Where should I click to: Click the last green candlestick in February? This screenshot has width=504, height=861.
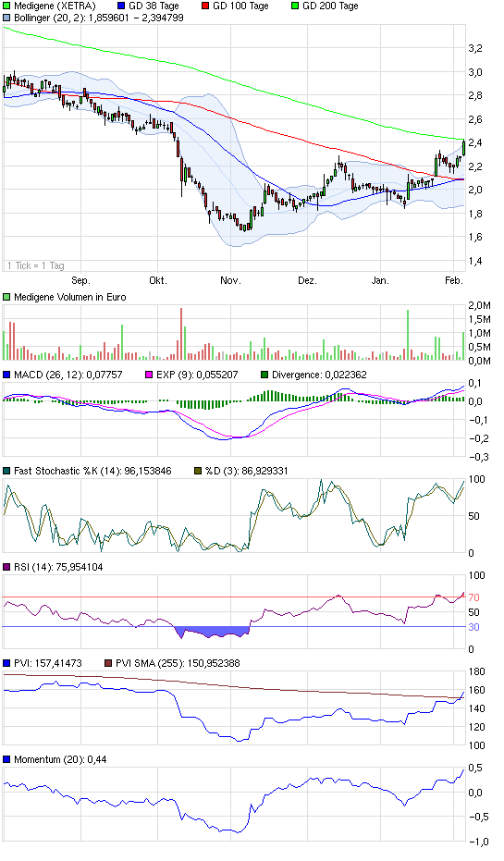tap(464, 148)
